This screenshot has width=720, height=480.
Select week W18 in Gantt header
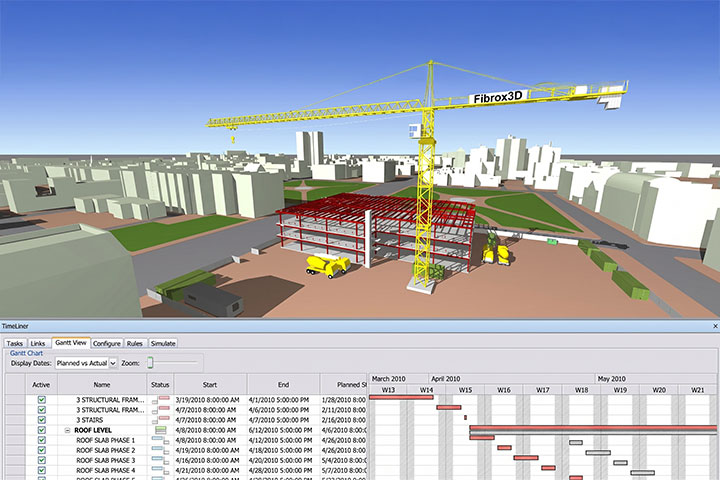point(581,390)
